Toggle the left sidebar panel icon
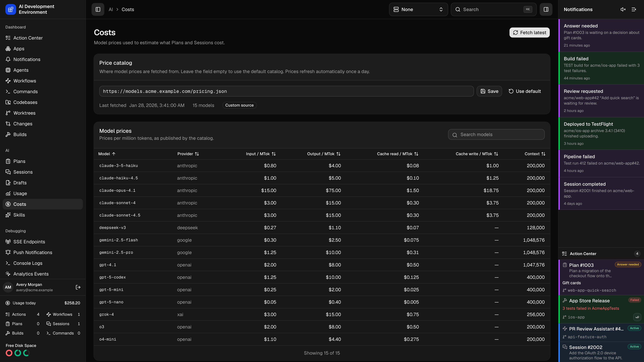The width and height of the screenshot is (644, 362). [x=98, y=9]
